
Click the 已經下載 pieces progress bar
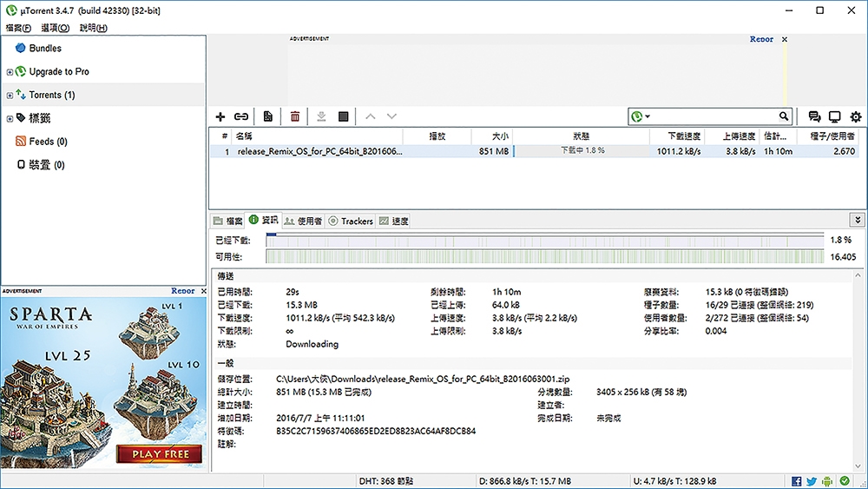545,241
